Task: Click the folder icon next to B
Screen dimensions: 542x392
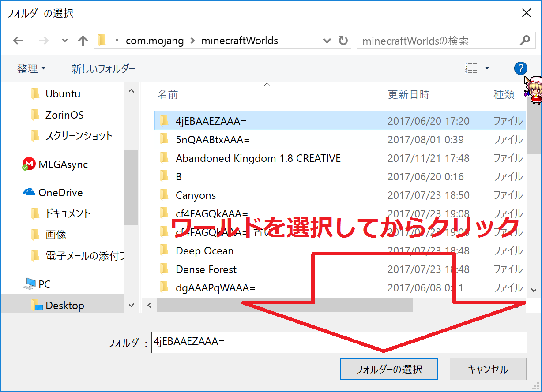Action: pyautogui.click(x=164, y=176)
